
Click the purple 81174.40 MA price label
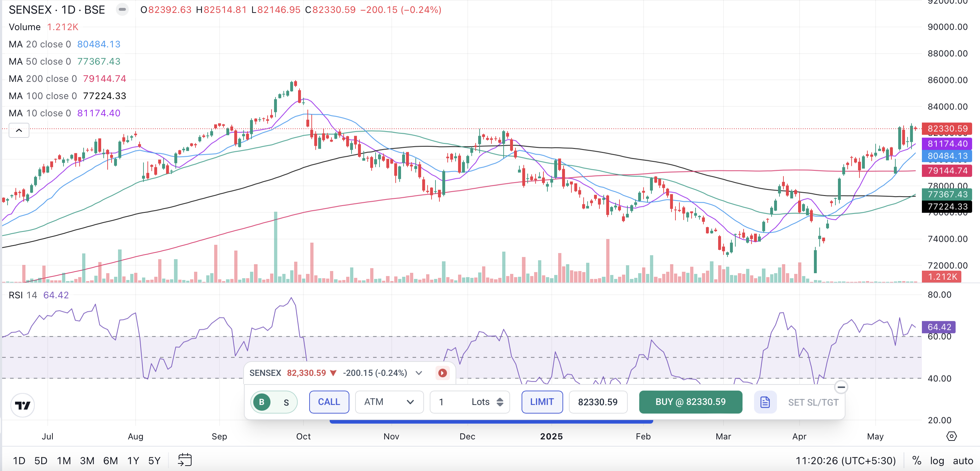click(947, 144)
